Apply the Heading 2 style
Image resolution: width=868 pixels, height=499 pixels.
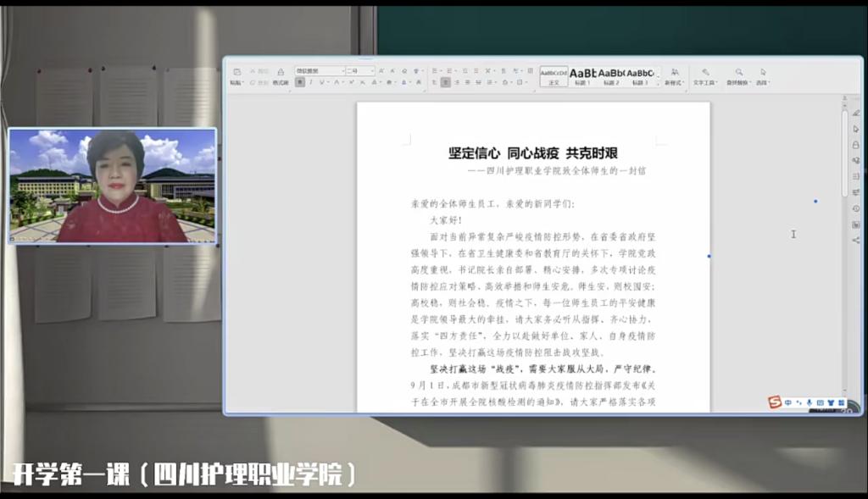[x=611, y=76]
